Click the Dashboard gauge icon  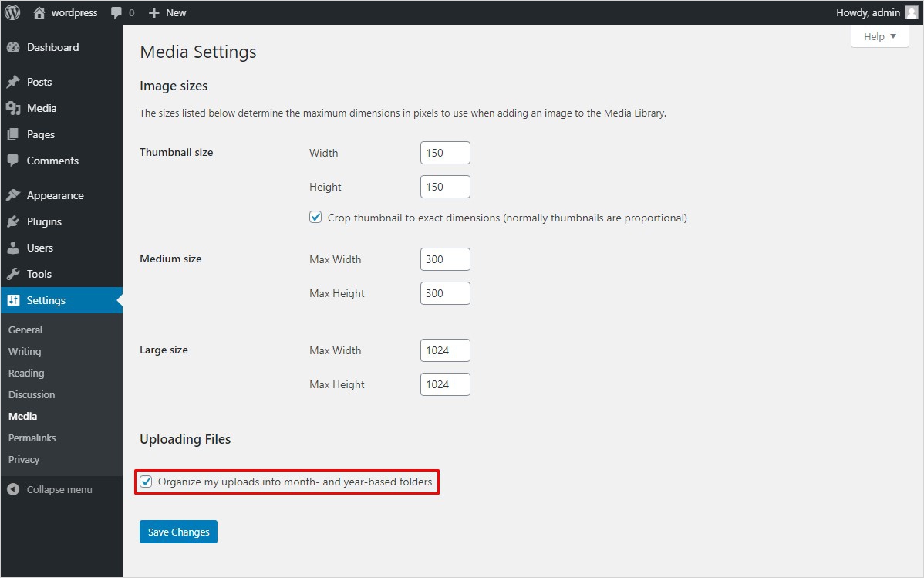[12, 47]
